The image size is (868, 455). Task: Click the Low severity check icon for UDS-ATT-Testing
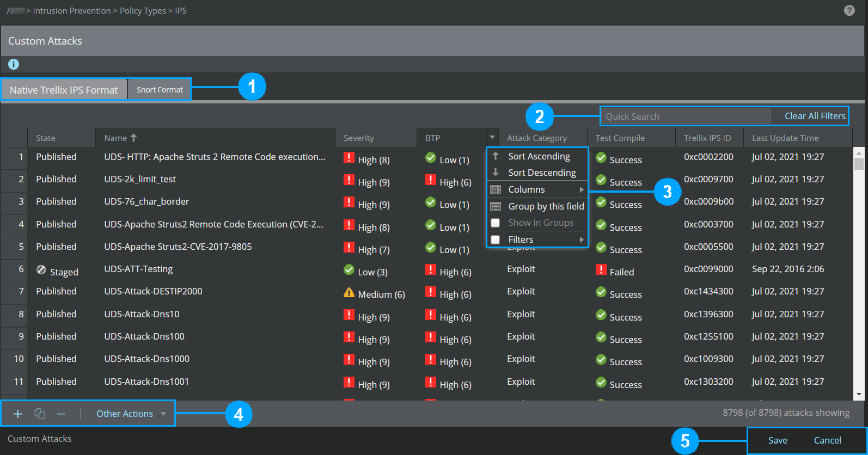point(349,269)
